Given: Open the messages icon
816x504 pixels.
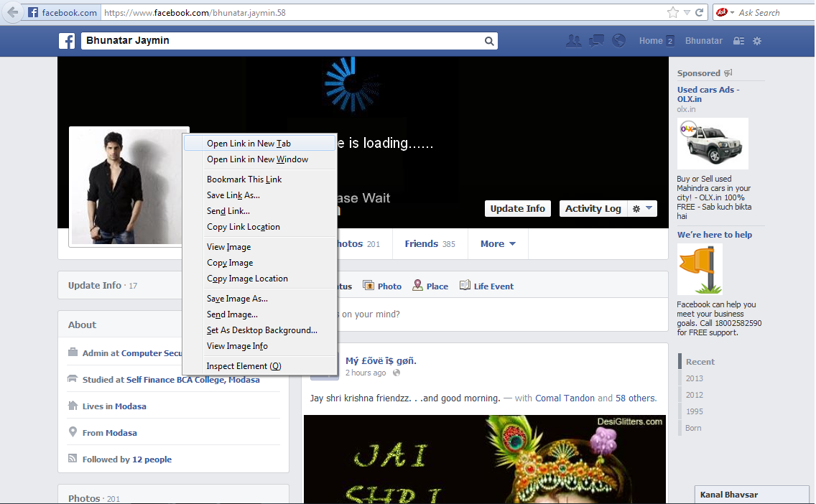Looking at the screenshot, I should tap(596, 41).
